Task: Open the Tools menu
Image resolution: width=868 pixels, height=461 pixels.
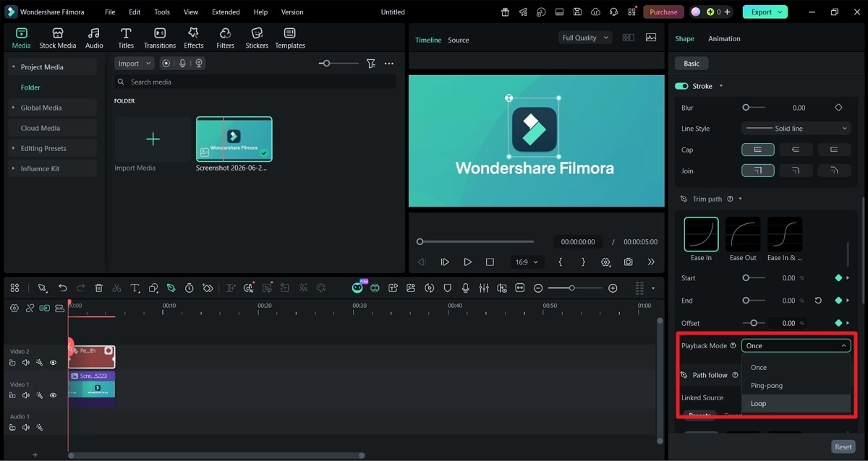Action: [162, 12]
